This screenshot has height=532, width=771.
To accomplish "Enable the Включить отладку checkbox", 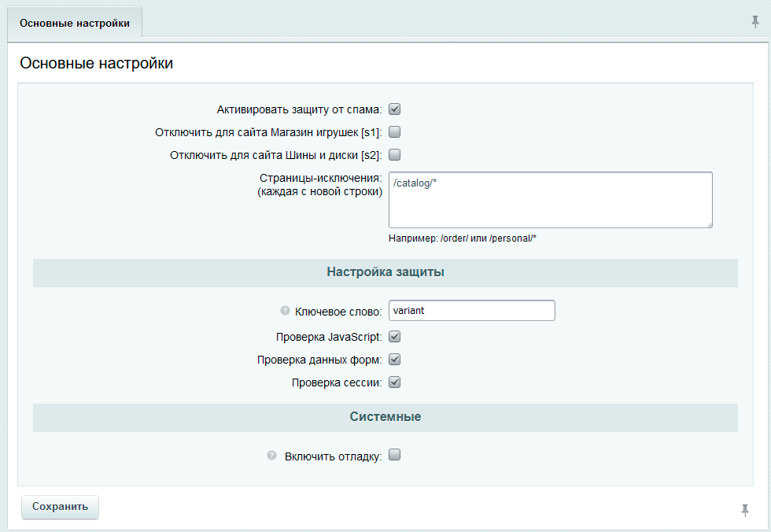I will [394, 454].
